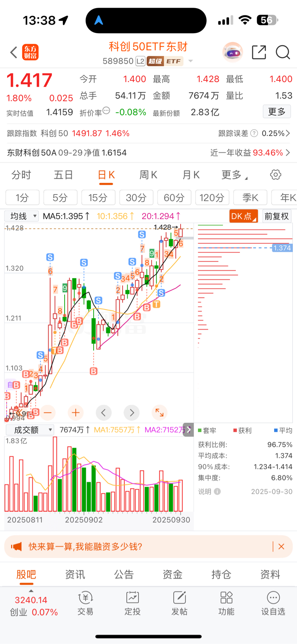The height and width of the screenshot is (644, 297).
Task: Expand quote details with 更多 button
Action: click(x=277, y=112)
